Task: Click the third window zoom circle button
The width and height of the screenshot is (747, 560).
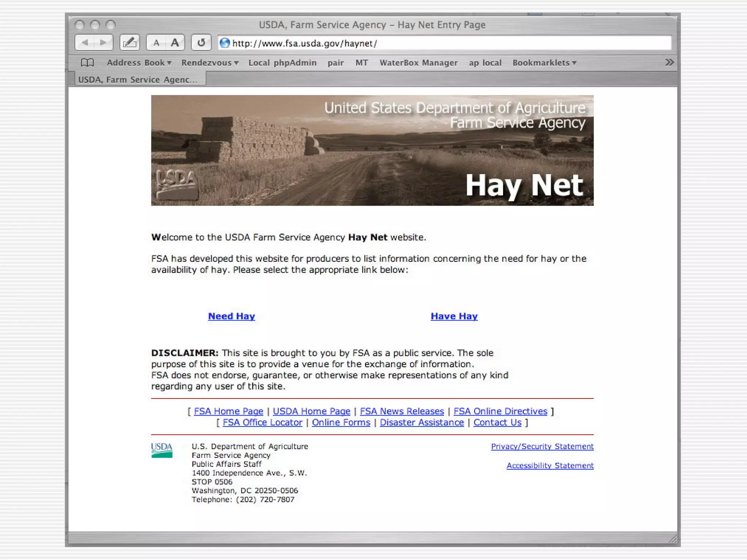Action: 111,25
